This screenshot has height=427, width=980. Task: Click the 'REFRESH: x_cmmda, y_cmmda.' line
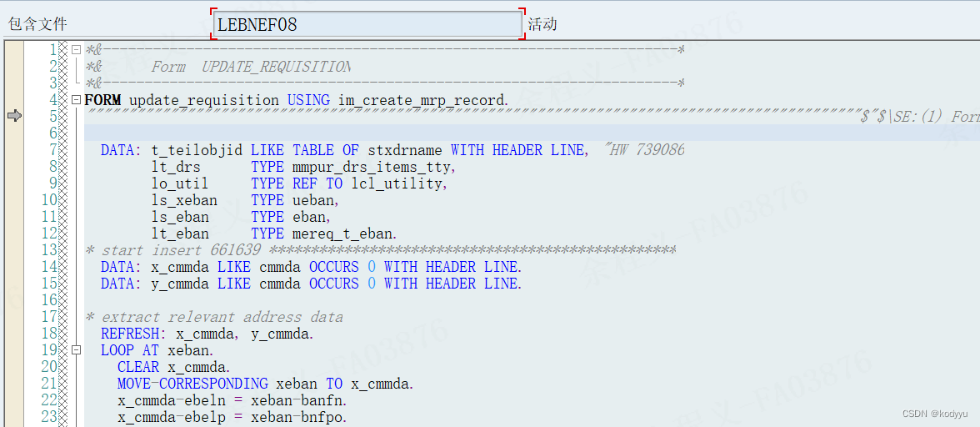click(x=207, y=334)
